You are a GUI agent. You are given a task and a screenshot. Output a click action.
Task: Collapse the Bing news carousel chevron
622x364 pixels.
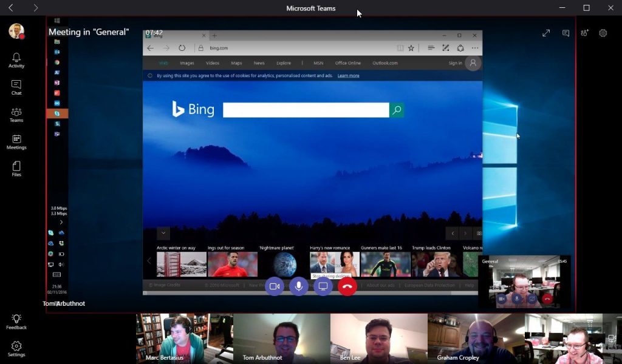163,233
